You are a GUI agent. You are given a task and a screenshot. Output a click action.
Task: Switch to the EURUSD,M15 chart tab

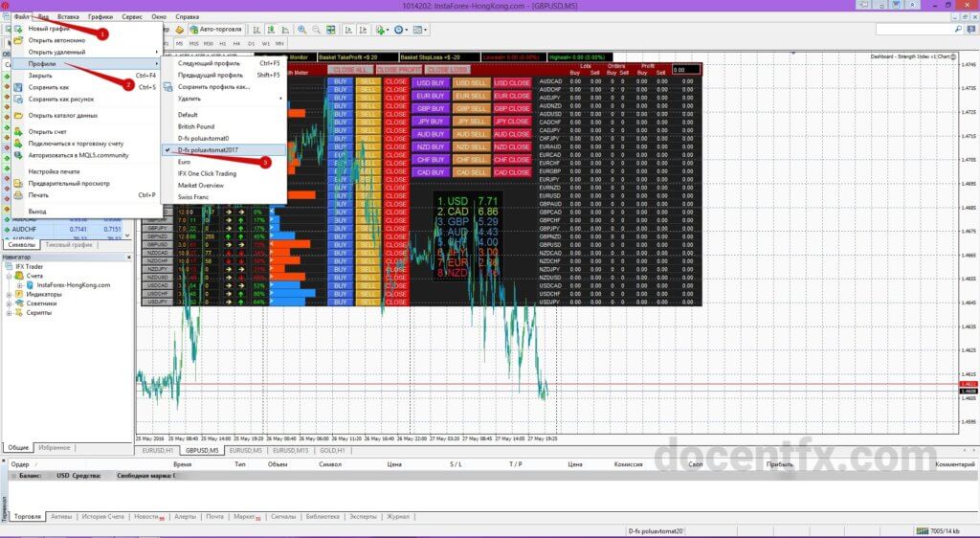[x=290, y=450]
